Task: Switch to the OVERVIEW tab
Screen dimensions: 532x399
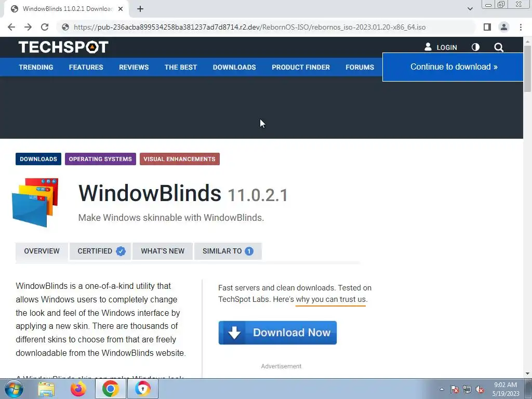Action: [x=42, y=251]
